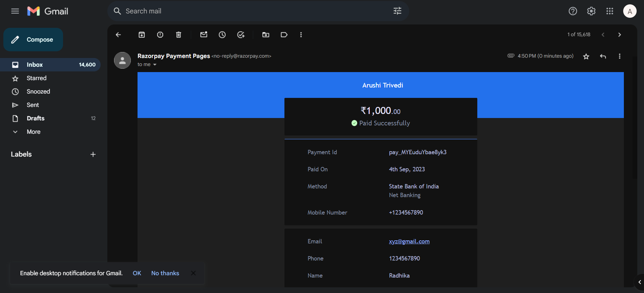Report this email as spam
644x293 pixels.
point(160,35)
